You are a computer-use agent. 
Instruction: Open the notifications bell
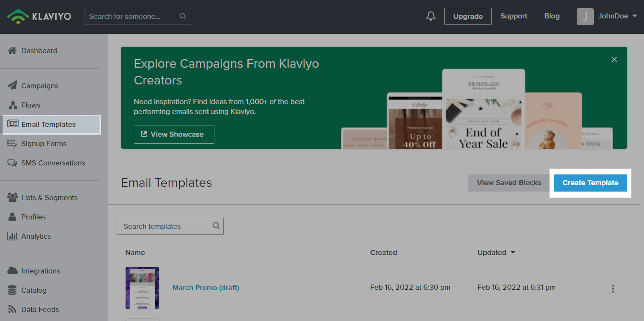point(431,16)
